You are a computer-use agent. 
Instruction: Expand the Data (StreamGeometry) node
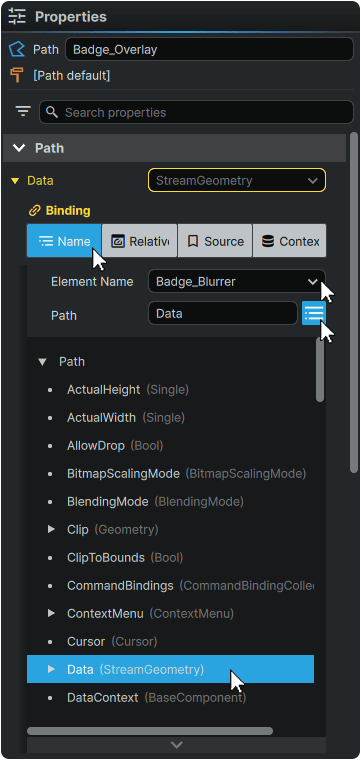pos(51,669)
